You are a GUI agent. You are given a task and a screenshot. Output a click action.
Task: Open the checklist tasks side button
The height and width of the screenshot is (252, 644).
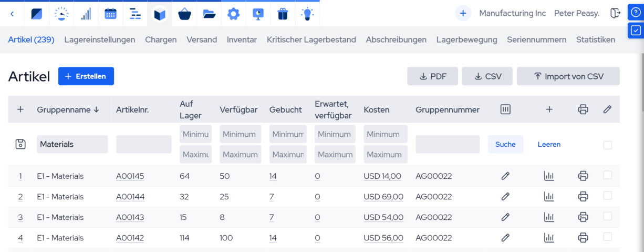click(x=636, y=31)
